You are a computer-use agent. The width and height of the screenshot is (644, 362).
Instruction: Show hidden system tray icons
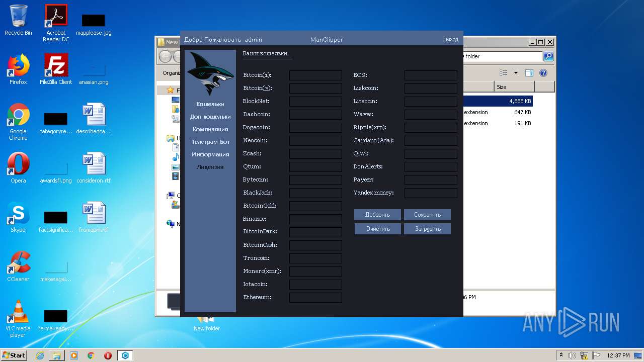pos(561,355)
